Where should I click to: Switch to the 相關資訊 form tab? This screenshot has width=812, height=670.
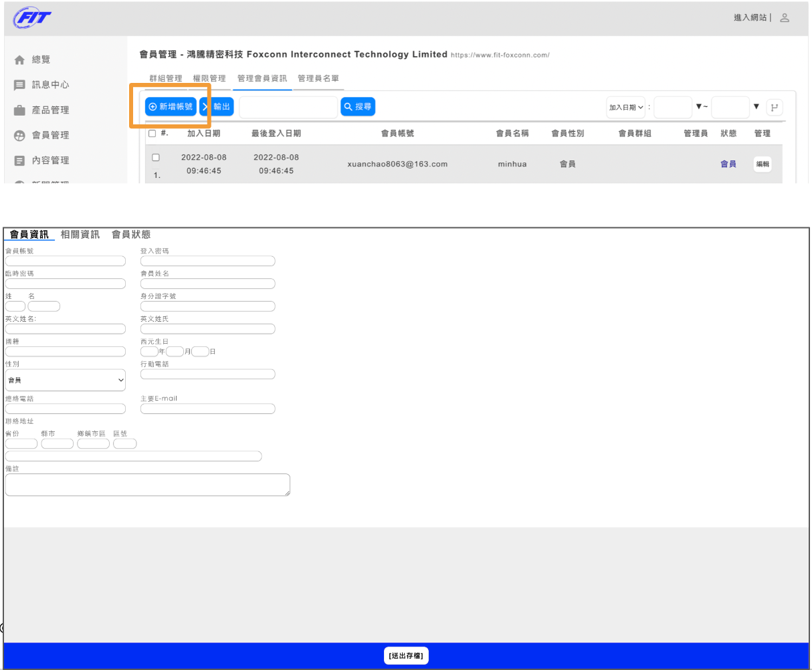pyautogui.click(x=80, y=235)
